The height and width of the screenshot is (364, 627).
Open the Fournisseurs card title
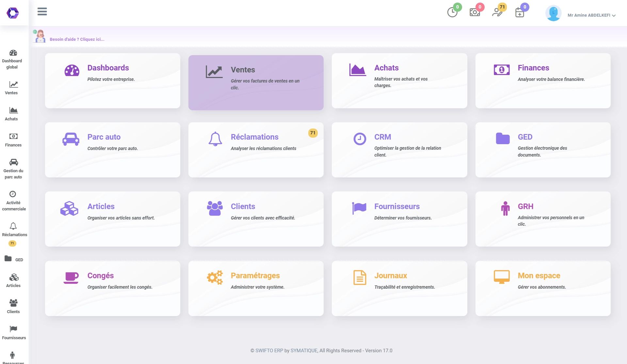tap(397, 206)
